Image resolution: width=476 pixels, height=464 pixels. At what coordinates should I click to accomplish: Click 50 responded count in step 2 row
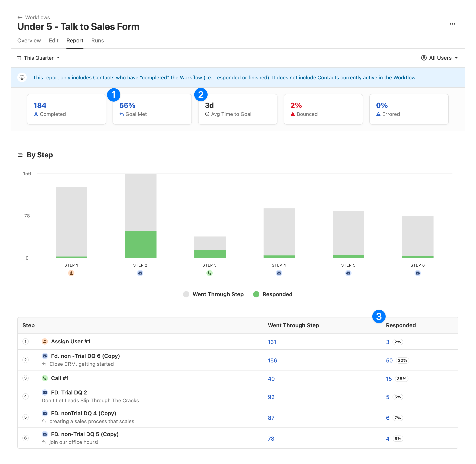(x=389, y=360)
